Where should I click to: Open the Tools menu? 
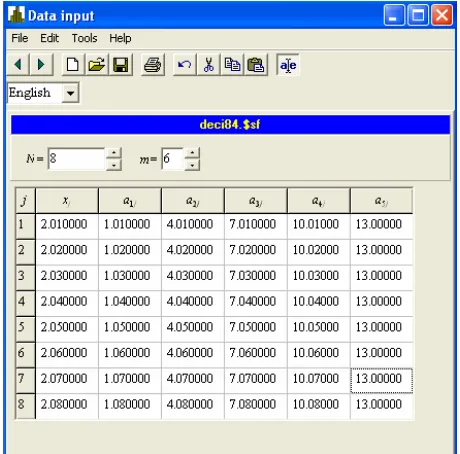85,38
